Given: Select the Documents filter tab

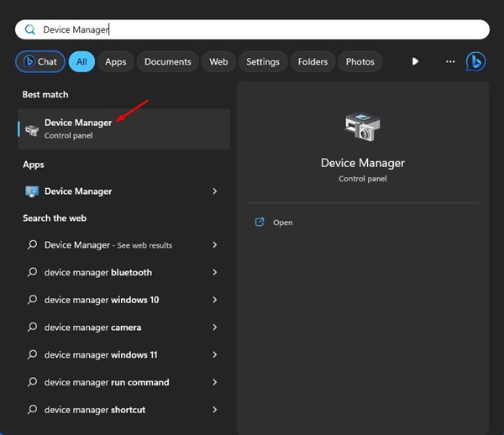Looking at the screenshot, I should coord(168,61).
